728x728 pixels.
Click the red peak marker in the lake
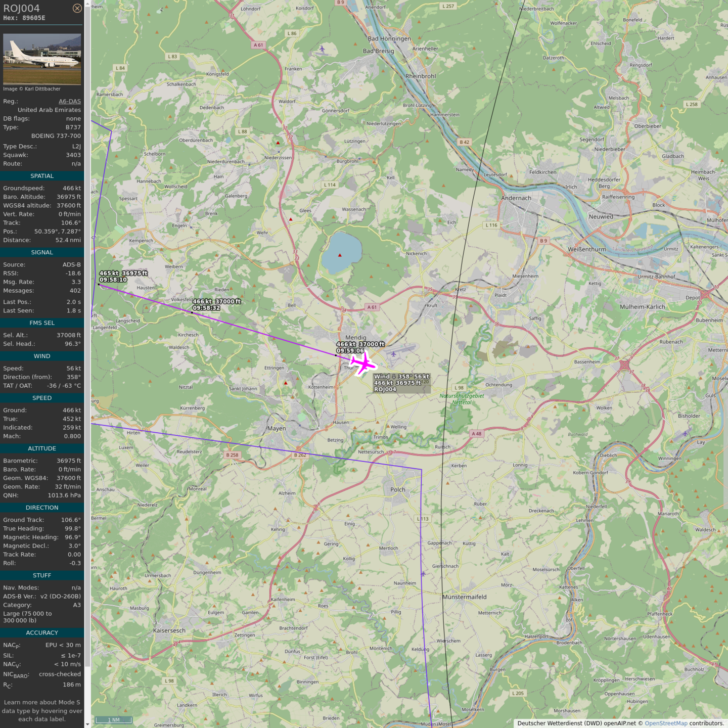(340, 255)
